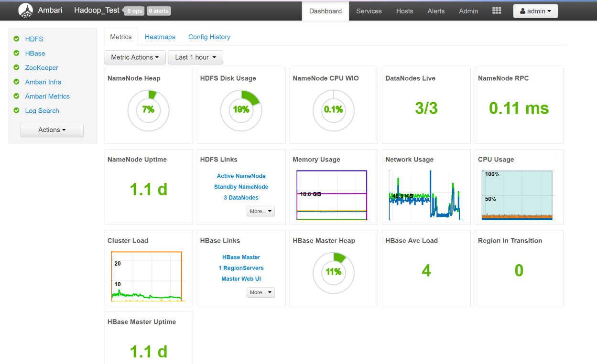Screen dimensions: 597x364
Task: Open the Last 1 hour time range dropdown
Action: (x=195, y=57)
